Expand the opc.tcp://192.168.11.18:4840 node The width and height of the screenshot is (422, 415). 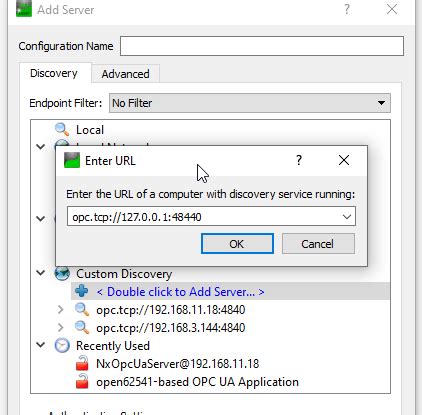[x=60, y=310]
